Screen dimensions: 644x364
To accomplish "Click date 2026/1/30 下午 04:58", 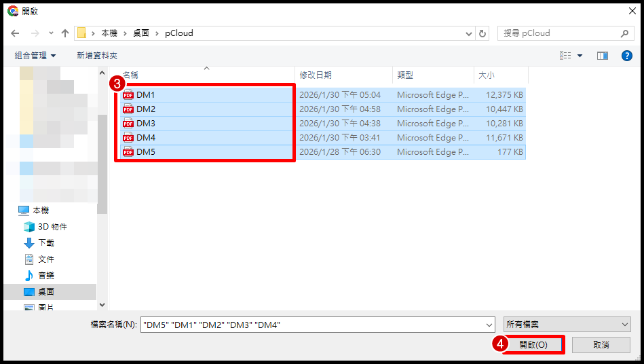I will tap(340, 109).
